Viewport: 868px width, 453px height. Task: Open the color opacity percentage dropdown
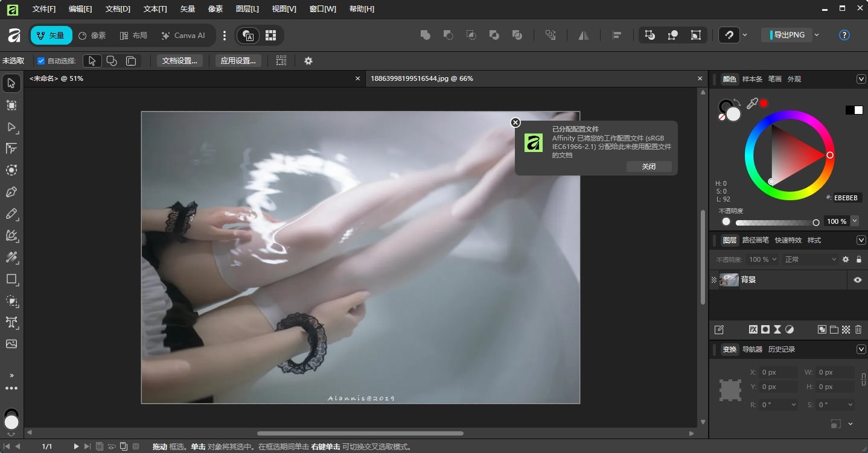click(x=855, y=221)
